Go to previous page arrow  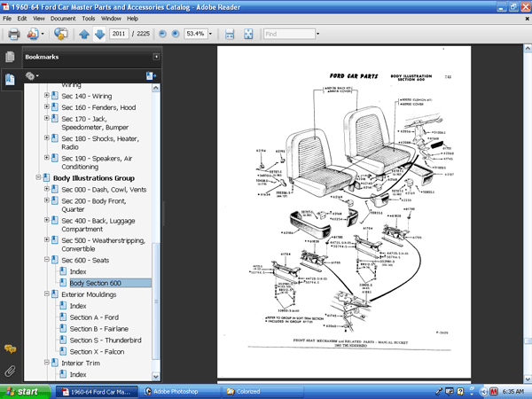click(x=84, y=34)
